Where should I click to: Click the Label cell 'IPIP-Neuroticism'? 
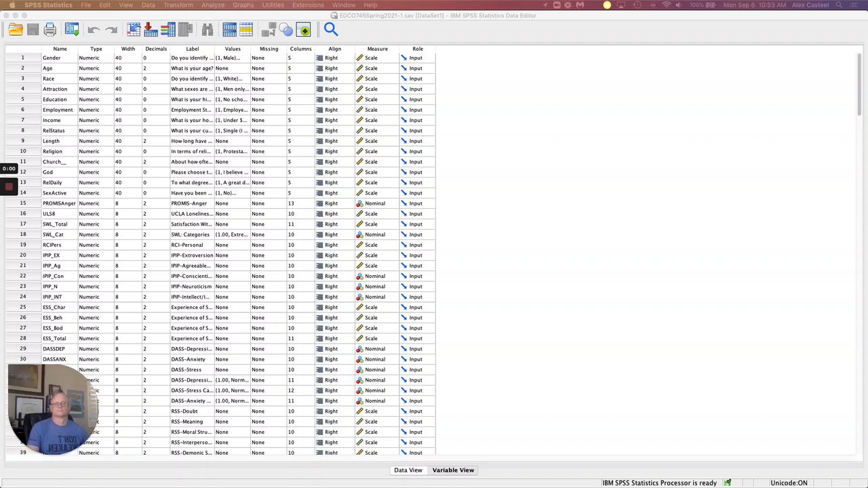pos(192,286)
